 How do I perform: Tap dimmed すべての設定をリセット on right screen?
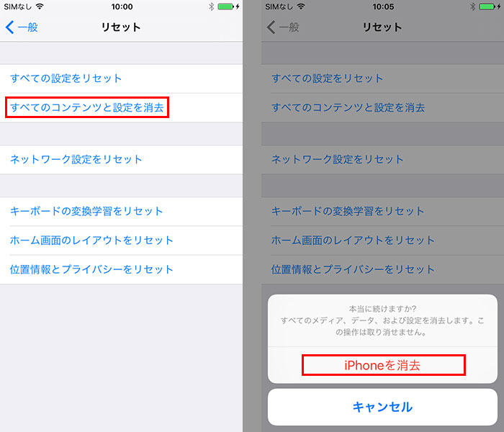coord(382,78)
